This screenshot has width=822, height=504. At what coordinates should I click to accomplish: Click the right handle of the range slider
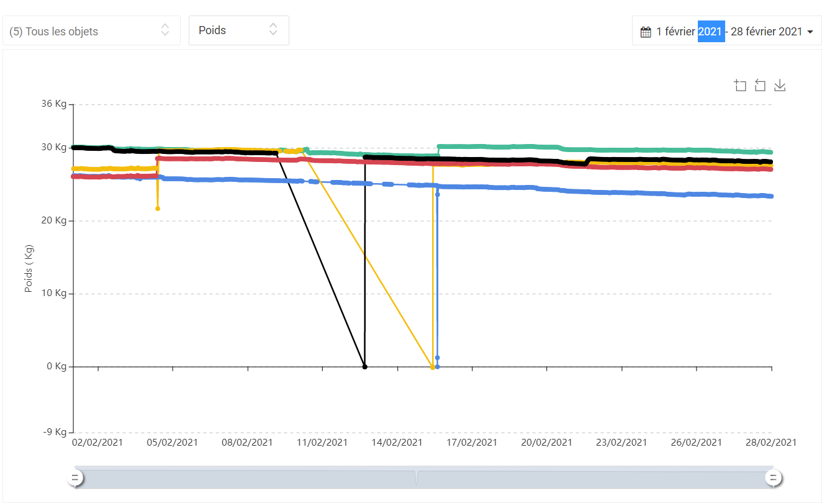pyautogui.click(x=774, y=478)
